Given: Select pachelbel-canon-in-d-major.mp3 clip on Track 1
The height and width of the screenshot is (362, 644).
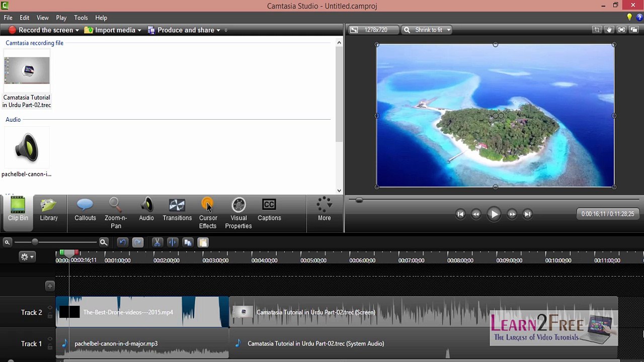Looking at the screenshot, I should (x=142, y=343).
